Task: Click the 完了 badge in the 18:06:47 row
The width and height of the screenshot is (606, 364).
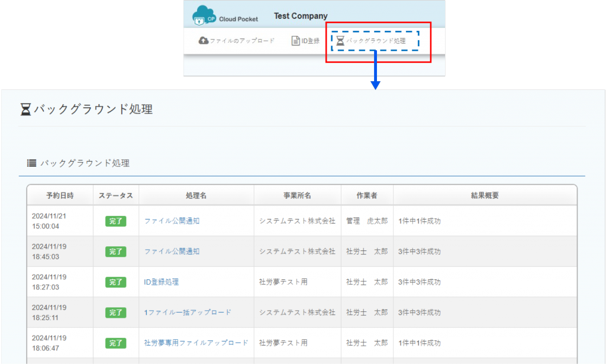Action: tap(115, 343)
